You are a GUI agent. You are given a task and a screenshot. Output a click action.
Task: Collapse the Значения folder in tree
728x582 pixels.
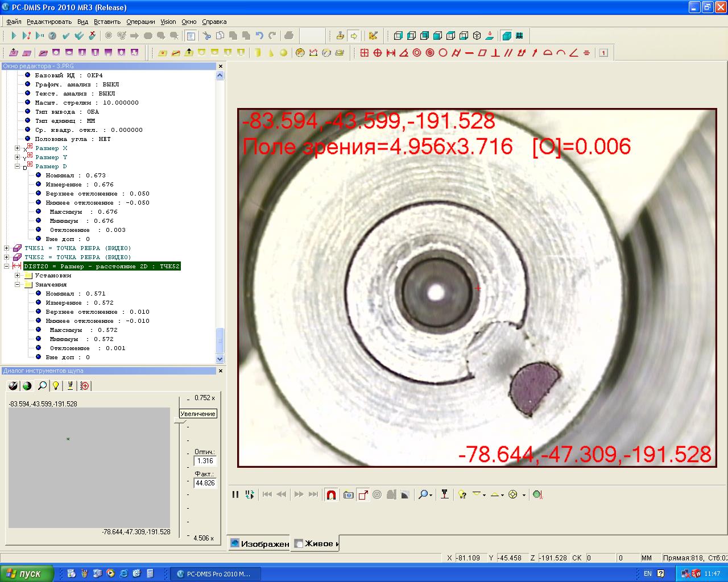point(18,285)
